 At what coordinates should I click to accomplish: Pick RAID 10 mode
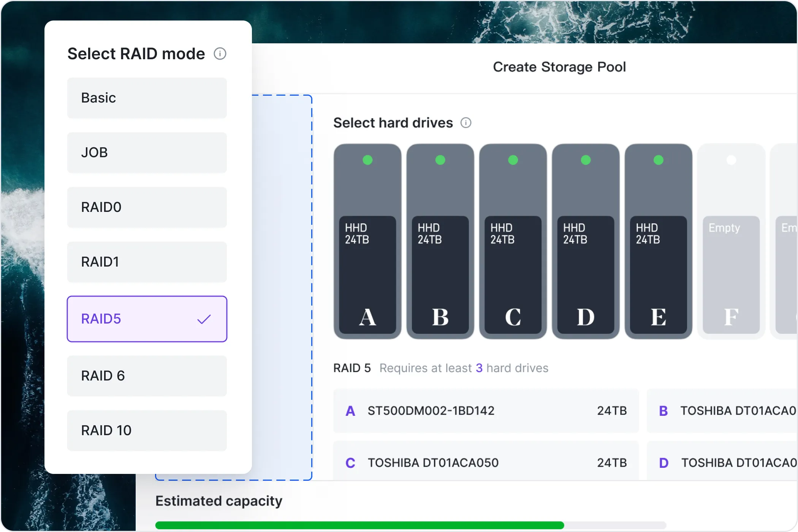[147, 431]
